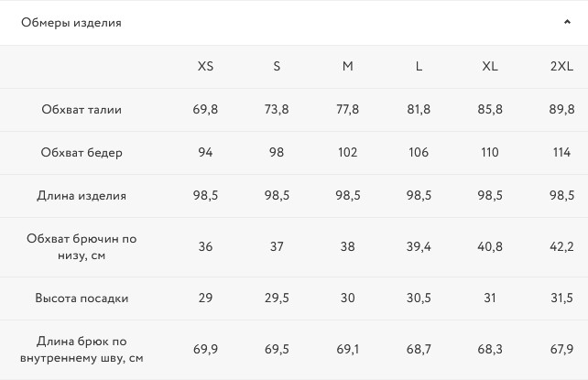Viewport: 588px width, 380px height.
Task: Select the S size column header
Action: [277, 66]
